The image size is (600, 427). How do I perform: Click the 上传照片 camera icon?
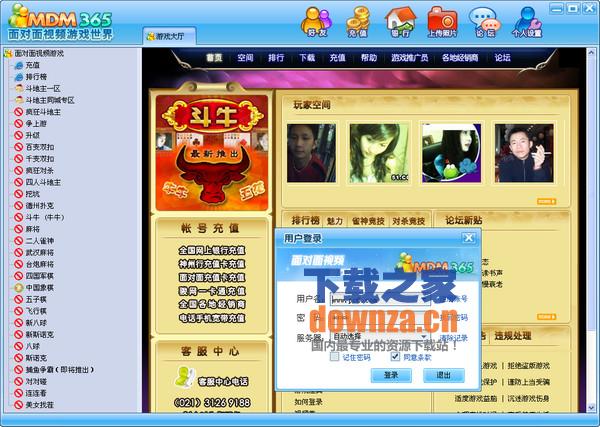tap(442, 22)
